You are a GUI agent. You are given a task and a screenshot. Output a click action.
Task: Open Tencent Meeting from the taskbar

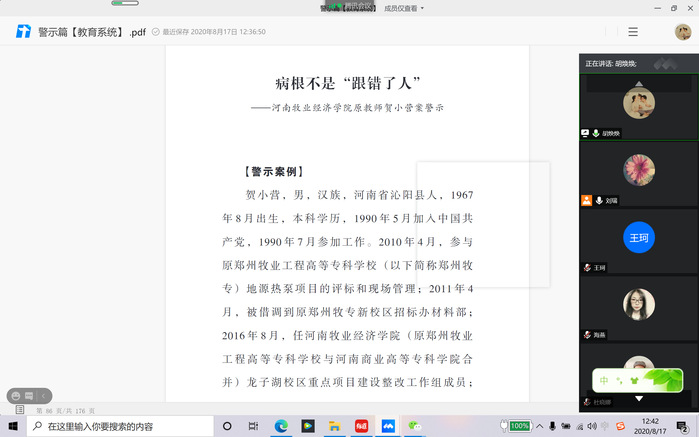387,426
